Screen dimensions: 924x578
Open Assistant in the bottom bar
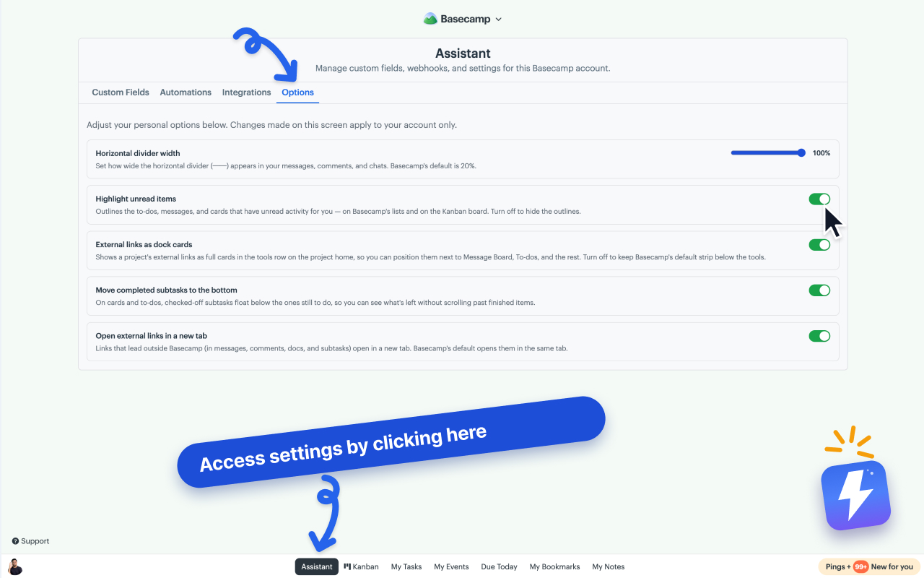click(316, 566)
